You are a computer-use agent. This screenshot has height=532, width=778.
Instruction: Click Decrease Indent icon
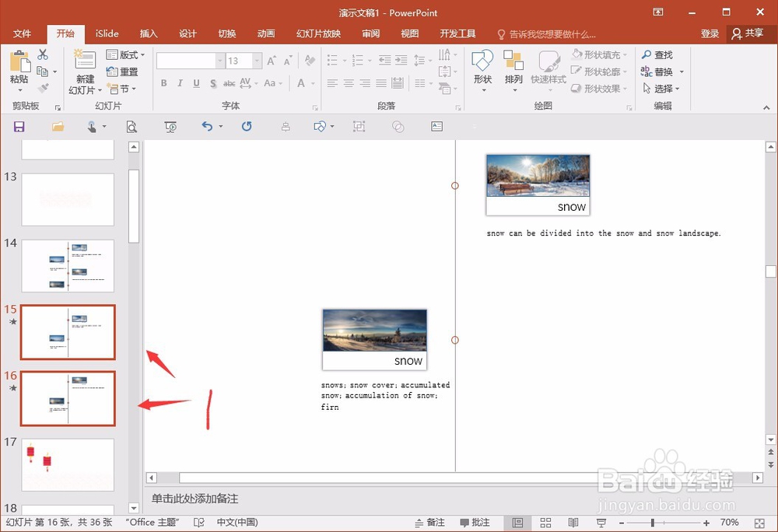pyautogui.click(x=384, y=61)
